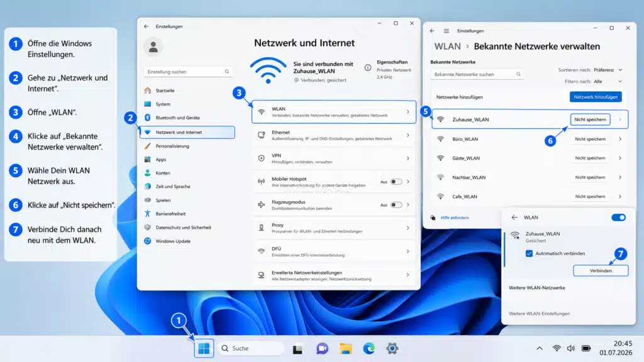Expand the Ethernet row chevron
The height and width of the screenshot is (362, 644).
point(408,135)
